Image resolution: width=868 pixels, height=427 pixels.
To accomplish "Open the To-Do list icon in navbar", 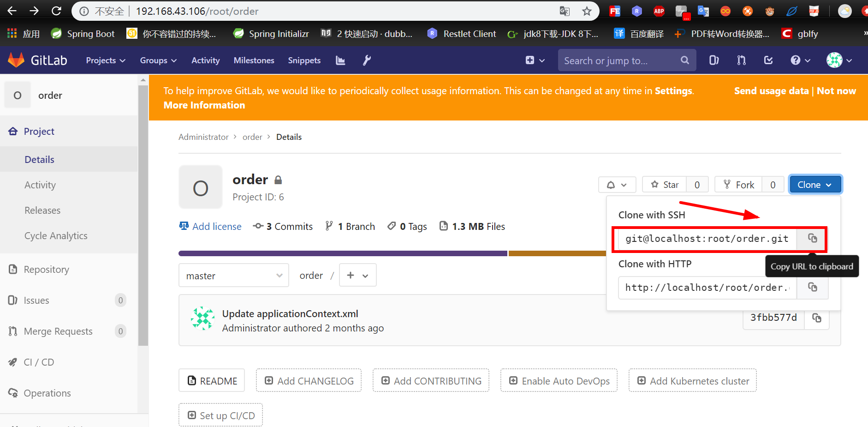I will [x=768, y=60].
